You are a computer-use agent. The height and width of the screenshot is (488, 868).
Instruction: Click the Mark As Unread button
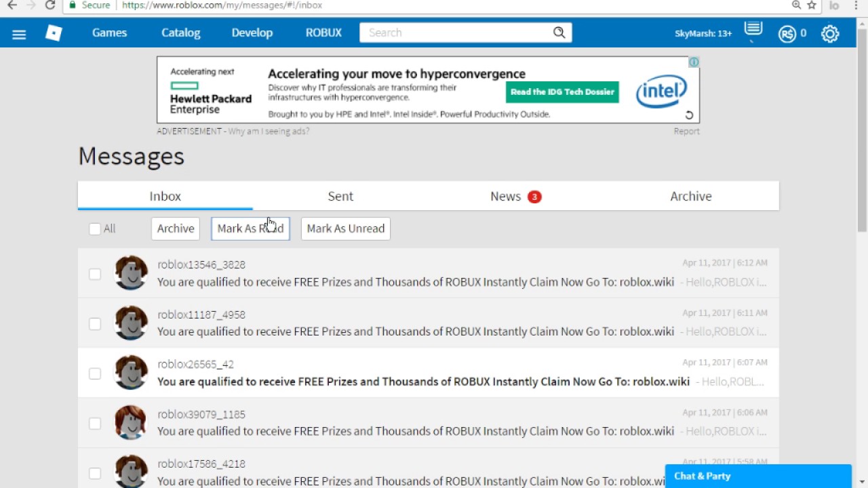pos(346,228)
